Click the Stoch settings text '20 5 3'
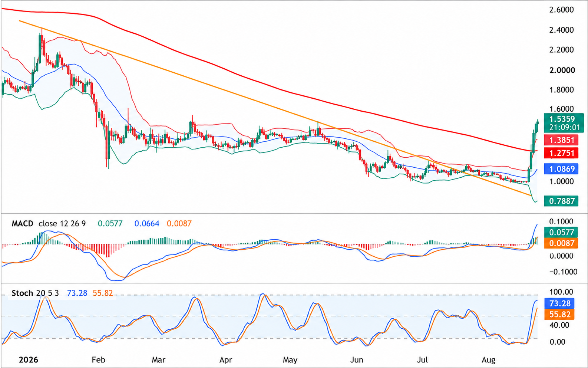This screenshot has width=588, height=368. 47,293
